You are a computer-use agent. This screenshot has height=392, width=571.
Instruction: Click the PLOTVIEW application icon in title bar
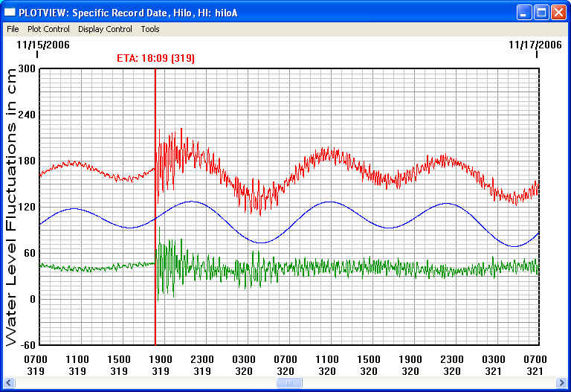pyautogui.click(x=10, y=12)
